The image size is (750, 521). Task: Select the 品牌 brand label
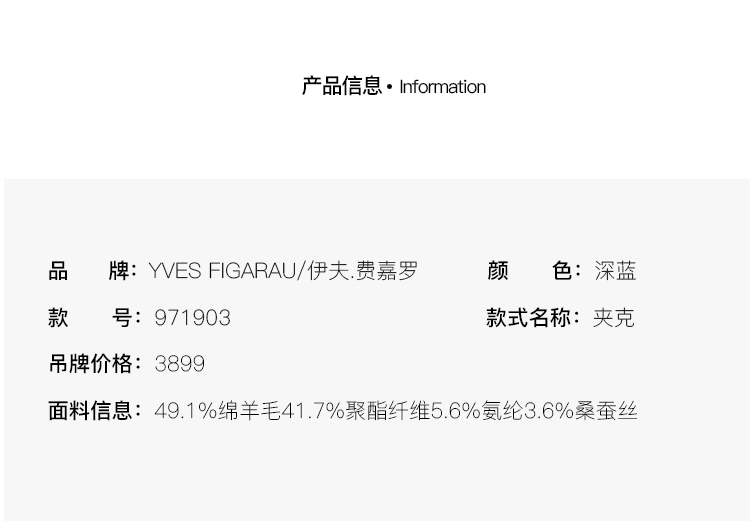pos(93,271)
